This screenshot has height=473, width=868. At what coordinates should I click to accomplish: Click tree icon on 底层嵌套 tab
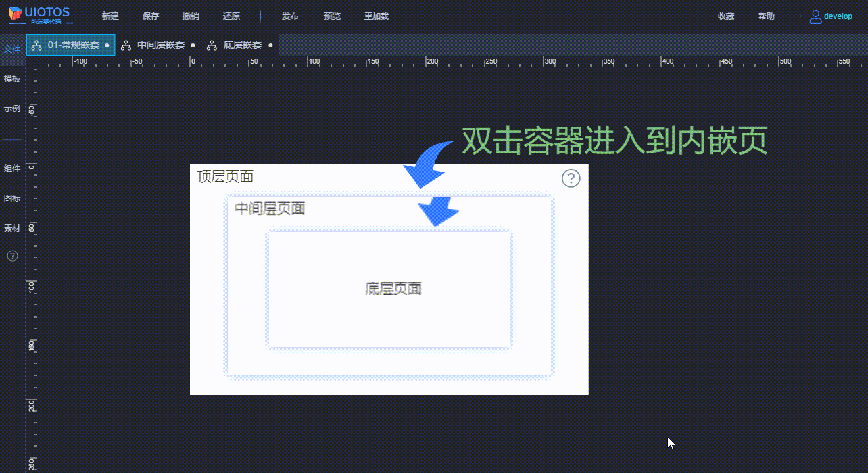(212, 45)
